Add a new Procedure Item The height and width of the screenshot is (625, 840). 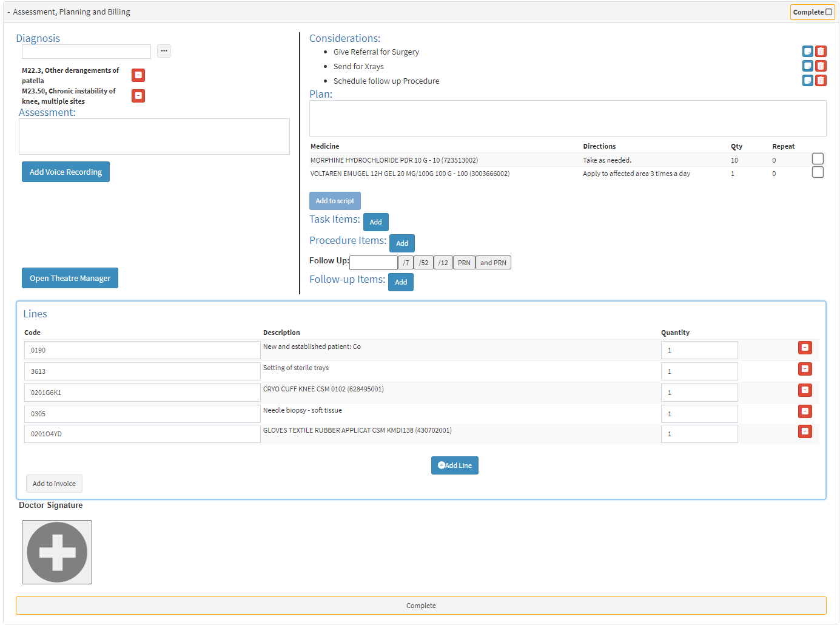click(402, 243)
